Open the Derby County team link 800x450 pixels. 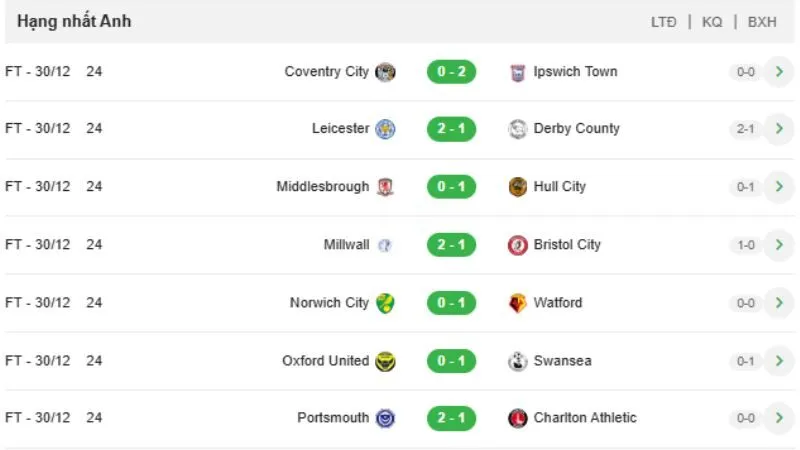pyautogui.click(x=576, y=129)
